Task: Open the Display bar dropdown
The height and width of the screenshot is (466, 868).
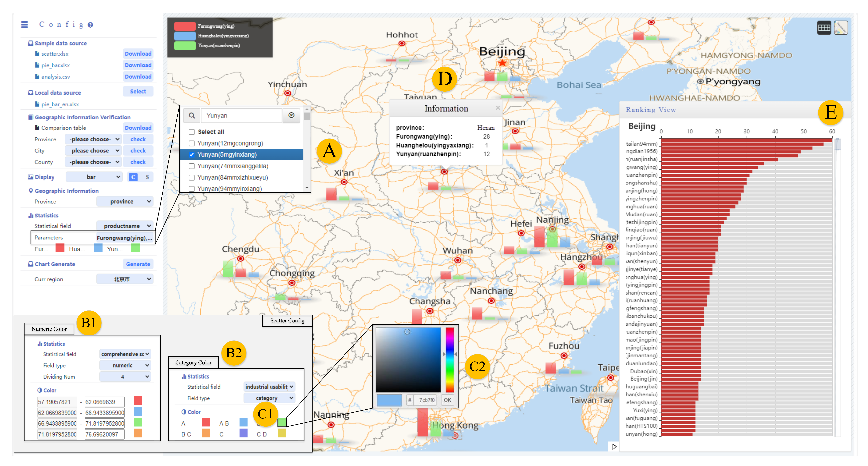Action: pos(94,177)
